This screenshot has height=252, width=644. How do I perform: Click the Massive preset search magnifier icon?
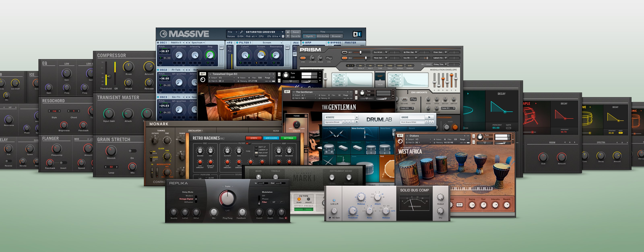pos(241,32)
